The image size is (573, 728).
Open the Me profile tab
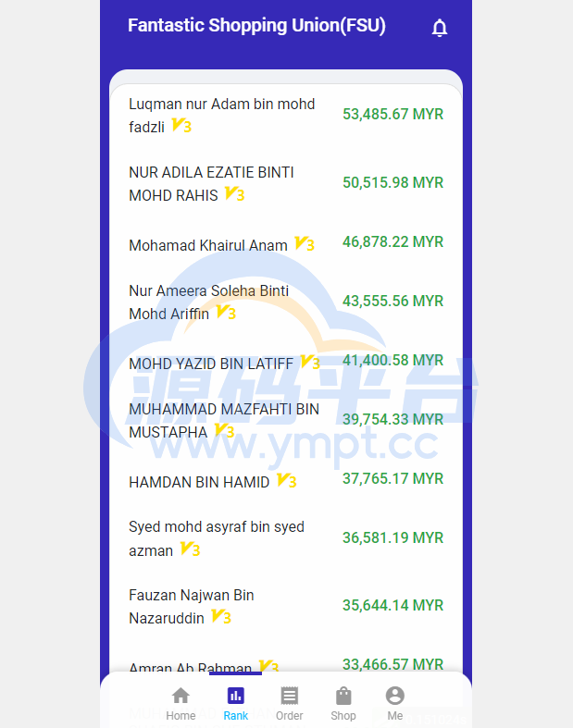pyautogui.click(x=395, y=703)
